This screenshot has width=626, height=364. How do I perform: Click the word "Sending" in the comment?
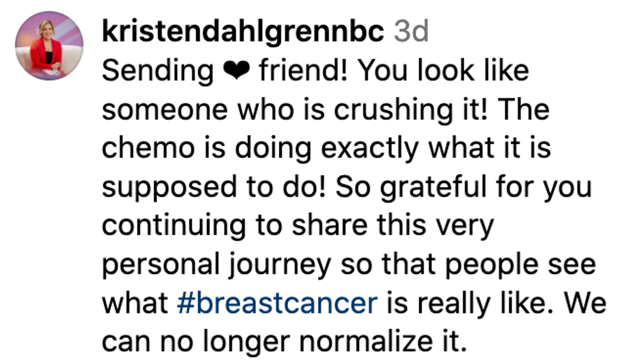(157, 70)
